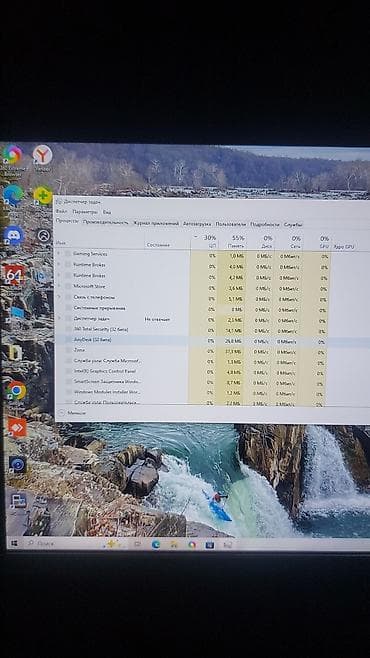The image size is (370, 658).
Task: Click the colorful 360 browser taskbar icon
Action: tap(192, 545)
